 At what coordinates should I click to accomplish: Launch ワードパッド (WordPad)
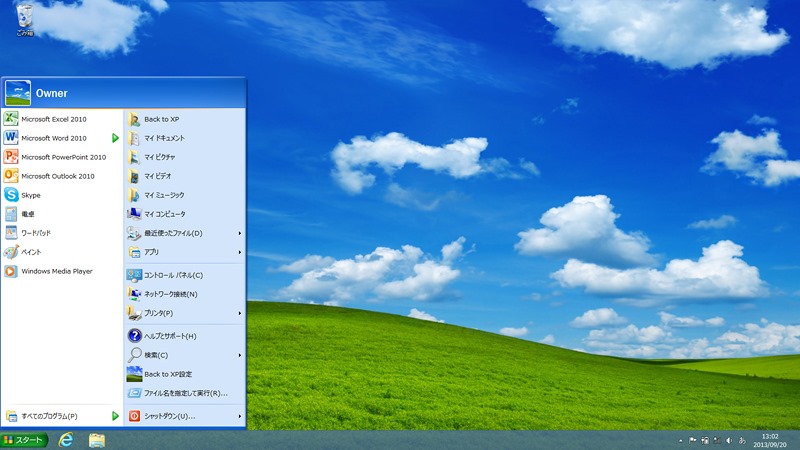[x=61, y=233]
